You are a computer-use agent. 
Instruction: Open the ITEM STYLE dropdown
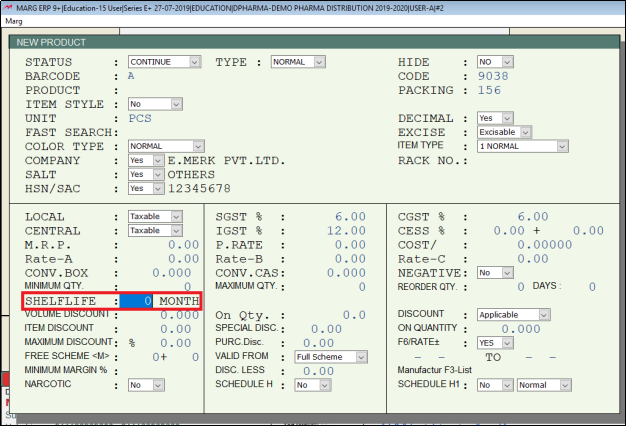click(x=155, y=104)
